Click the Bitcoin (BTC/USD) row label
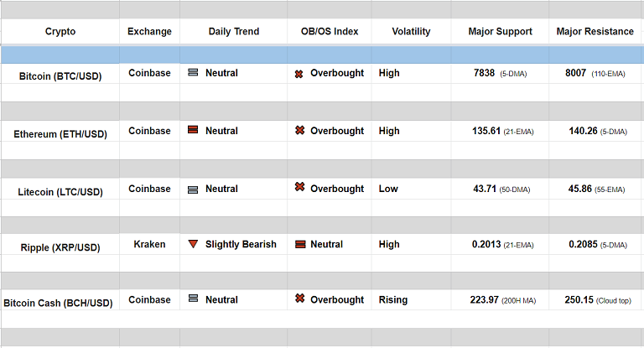 (x=60, y=76)
